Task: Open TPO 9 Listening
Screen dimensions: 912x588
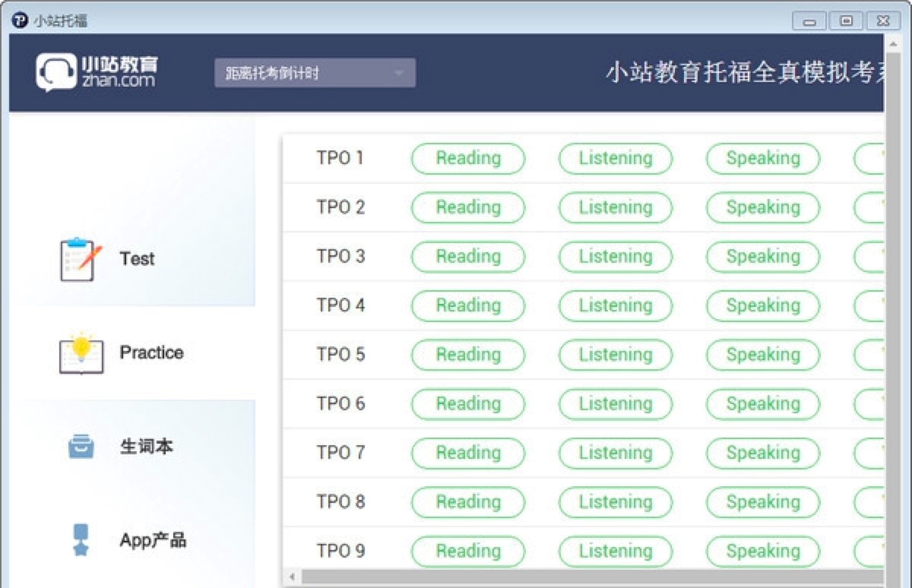Action: (x=616, y=552)
